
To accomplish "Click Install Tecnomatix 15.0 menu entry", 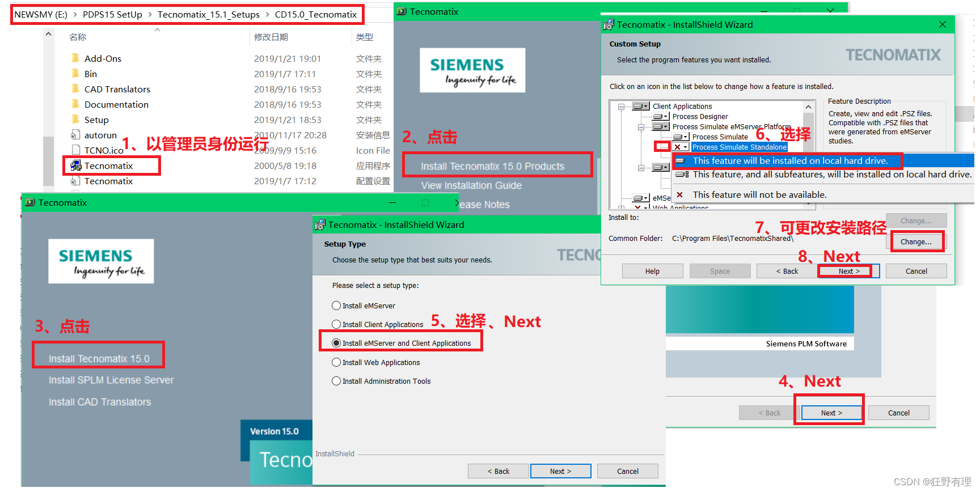I will tap(99, 359).
